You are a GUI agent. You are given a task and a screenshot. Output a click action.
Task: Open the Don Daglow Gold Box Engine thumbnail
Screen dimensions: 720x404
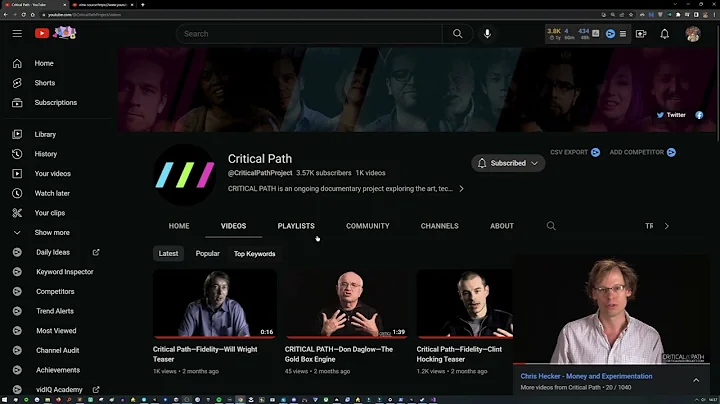tap(346, 303)
